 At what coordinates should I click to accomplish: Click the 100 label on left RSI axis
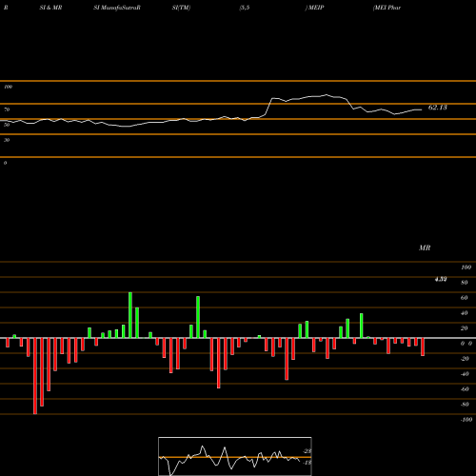coord(8,87)
